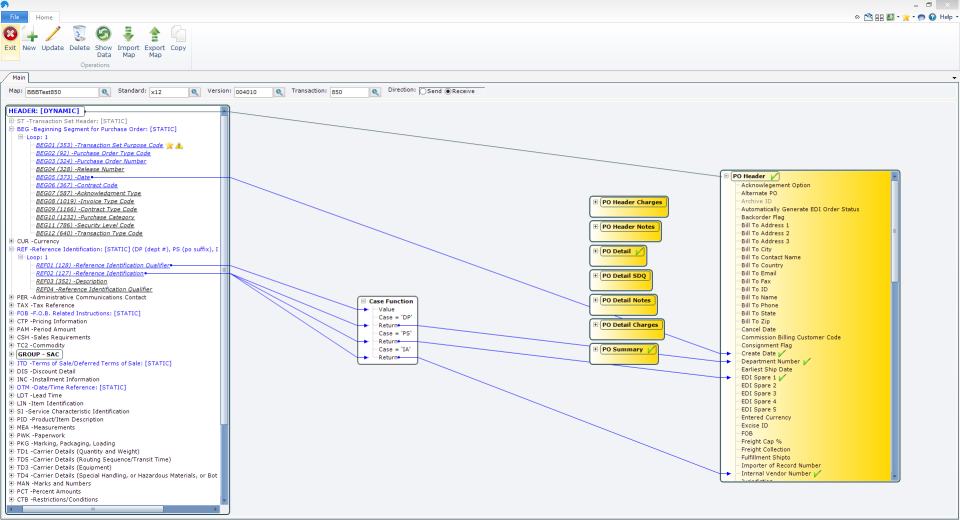Open the File menu tab

[14, 17]
